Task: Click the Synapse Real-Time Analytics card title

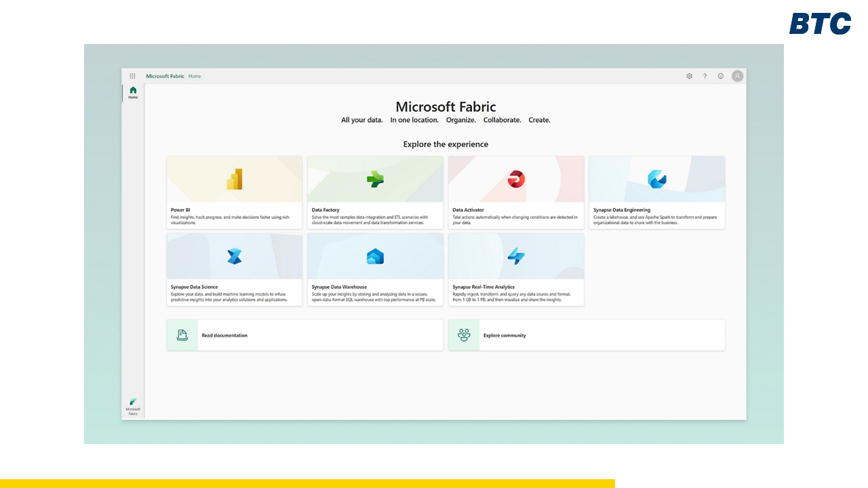Action: (x=484, y=287)
